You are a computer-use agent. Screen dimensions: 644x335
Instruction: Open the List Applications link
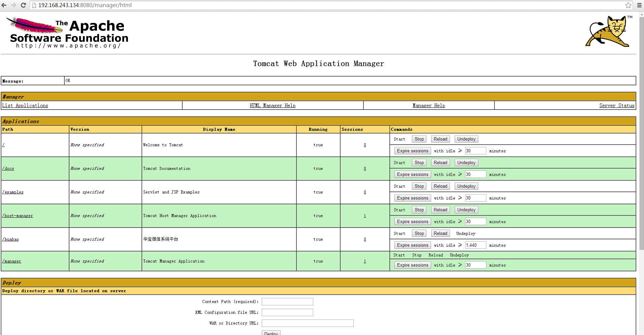pyautogui.click(x=25, y=105)
